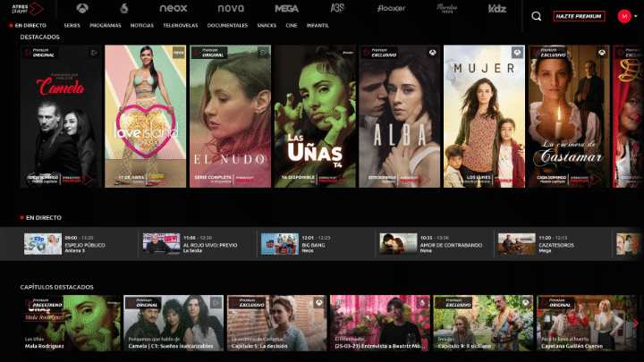
Task: Open the Atresplayer home logo
Action: coord(28,8)
